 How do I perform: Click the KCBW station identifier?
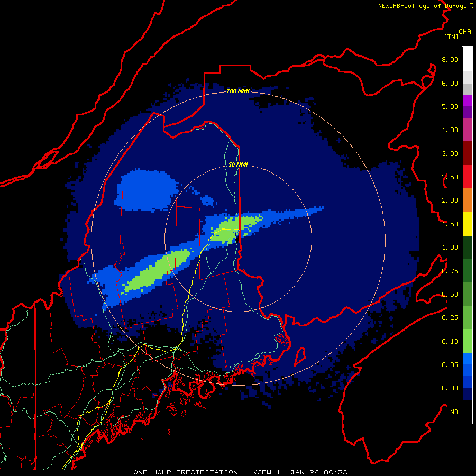(x=262, y=472)
